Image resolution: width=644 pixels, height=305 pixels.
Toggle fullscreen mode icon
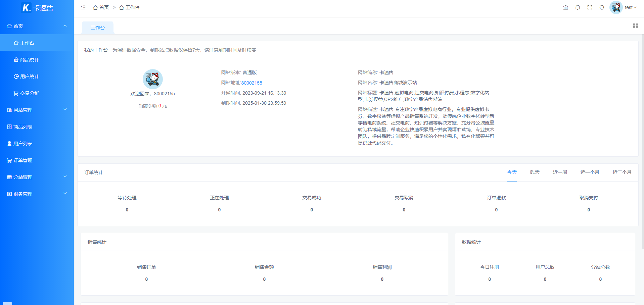point(590,7)
